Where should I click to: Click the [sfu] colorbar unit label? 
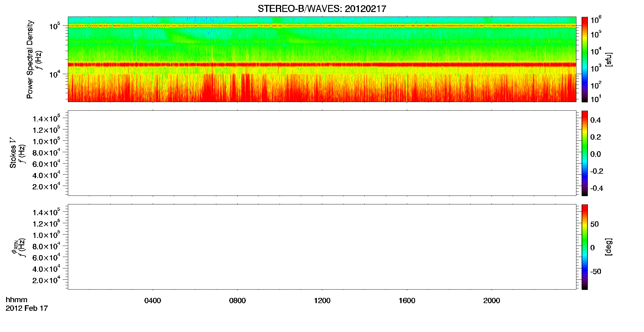tap(609, 59)
